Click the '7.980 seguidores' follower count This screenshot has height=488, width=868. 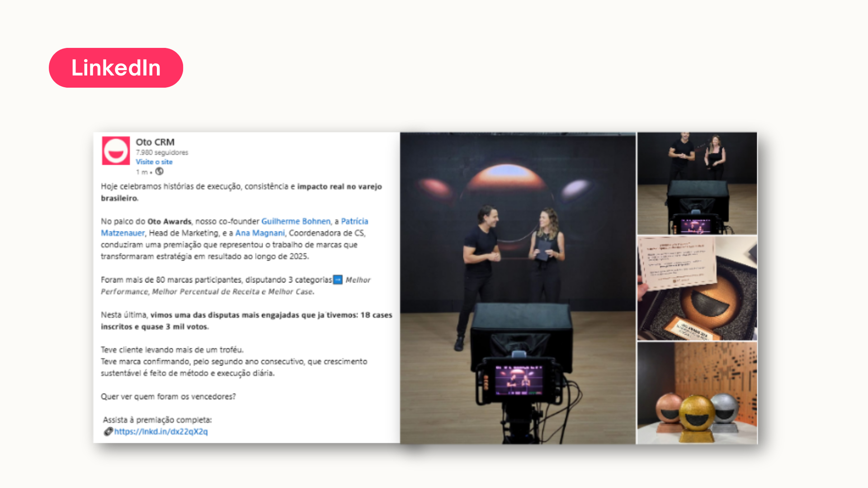(x=162, y=152)
